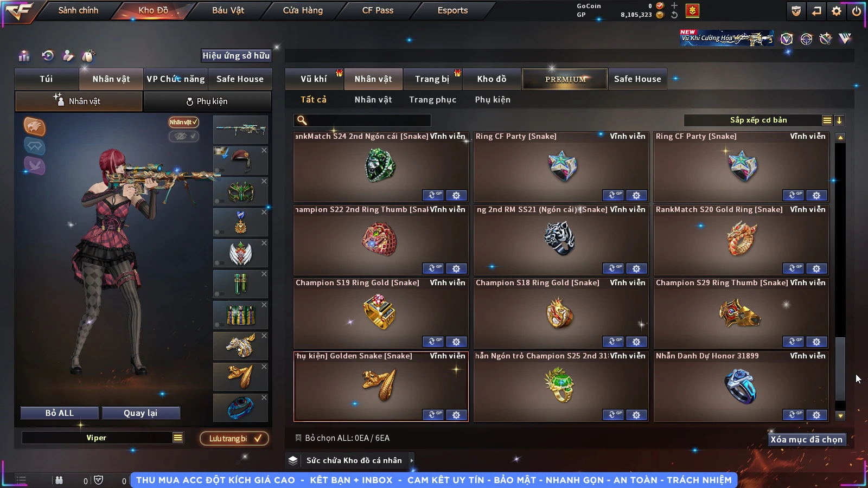Screen dimensions: 868x488
Task: Open the ranking statistics icon
Action: pos(24,56)
